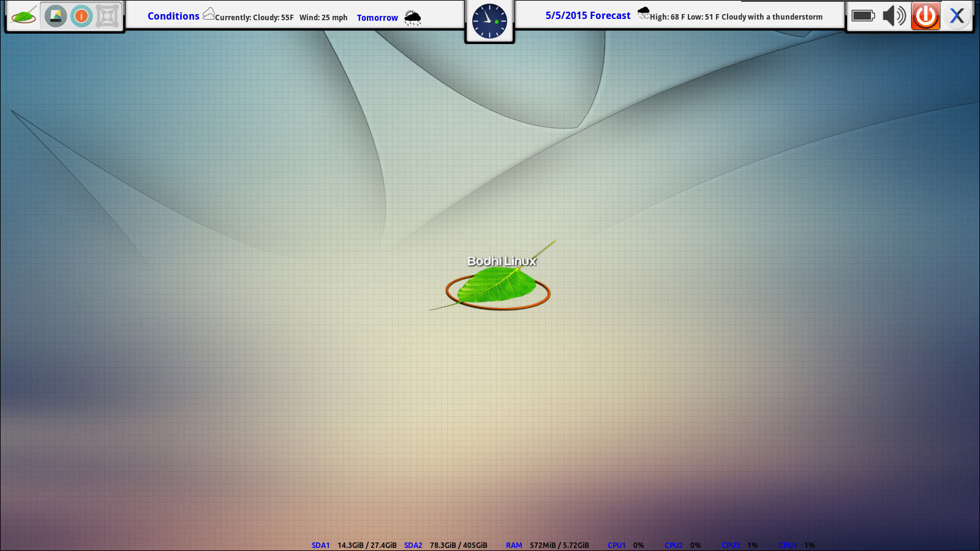Click the Conditions label
This screenshot has height=551, width=980.
[173, 15]
